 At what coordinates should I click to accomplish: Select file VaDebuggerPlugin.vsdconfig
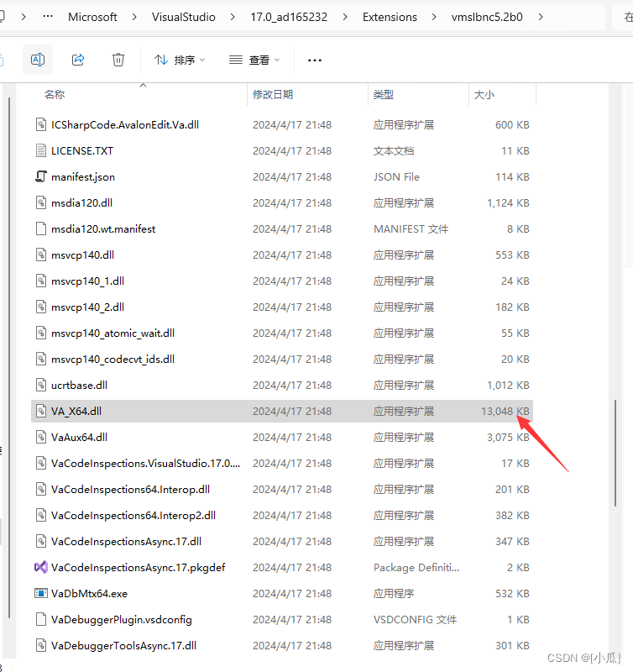[282, 620]
